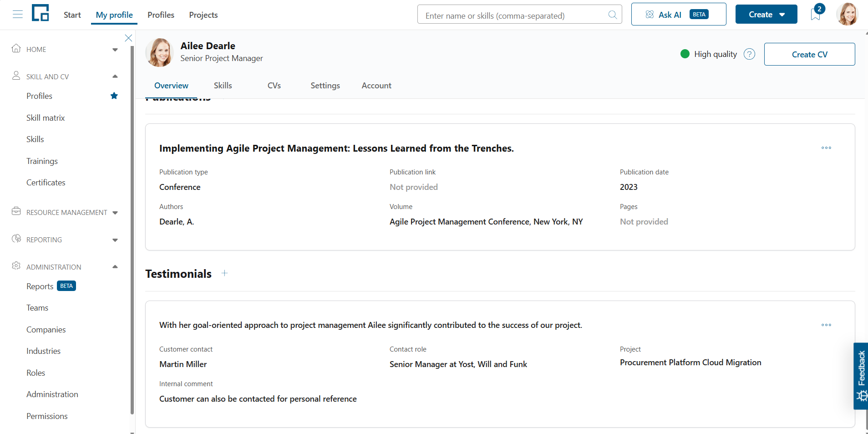Open Certificates in sidebar
This screenshot has height=434, width=868.
tap(46, 183)
